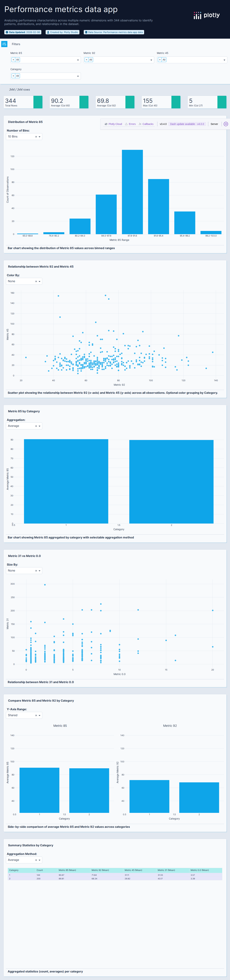230x980 pixels.
Task: Click the 90.67 cell in summary table
Action: [74, 875]
